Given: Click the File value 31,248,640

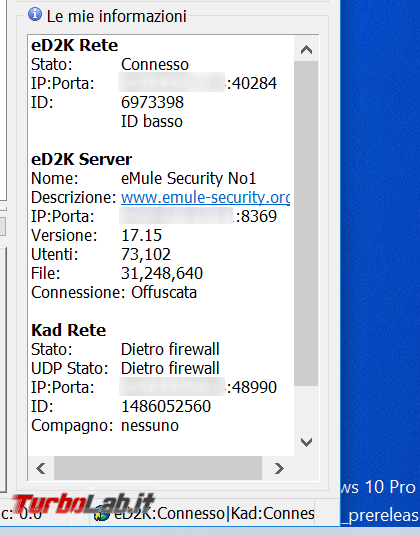Looking at the screenshot, I should (x=162, y=273).
